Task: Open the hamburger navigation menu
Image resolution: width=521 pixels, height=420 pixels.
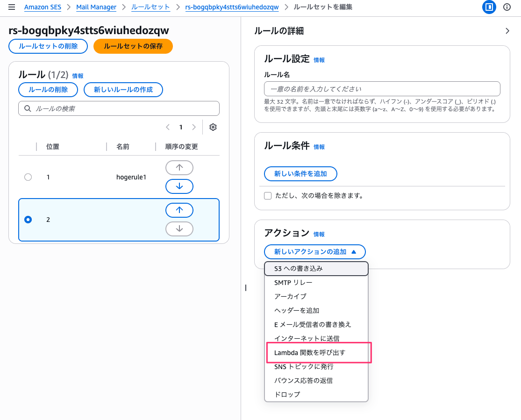Action: pyautogui.click(x=12, y=7)
